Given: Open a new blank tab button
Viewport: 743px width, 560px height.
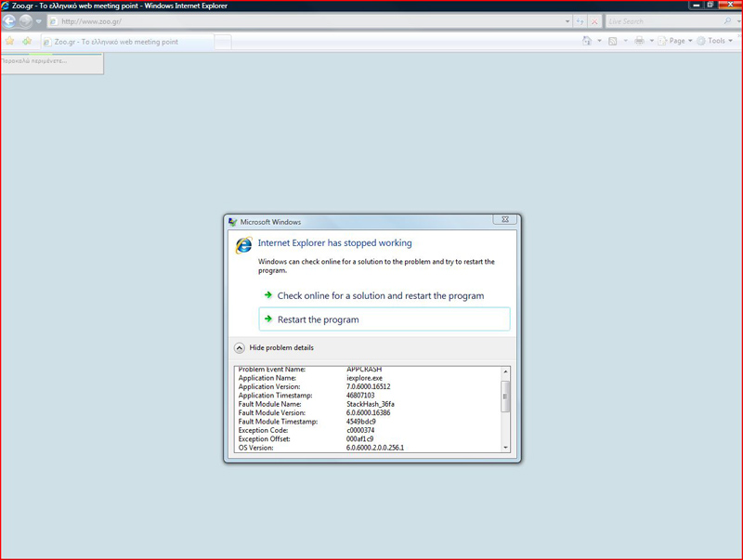Looking at the screenshot, I should pyautogui.click(x=223, y=42).
